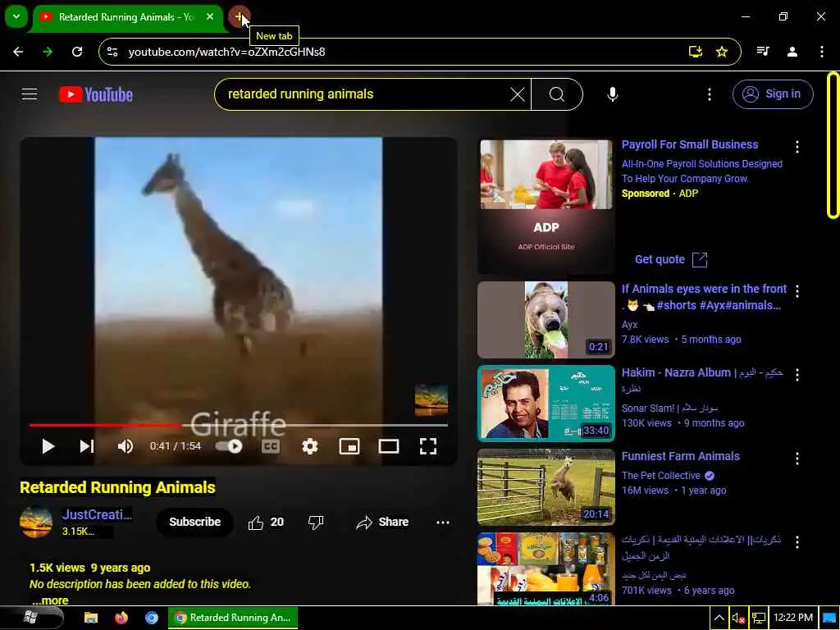840x630 pixels.
Task: Open the JustCreati channel name link
Action: [x=97, y=515]
